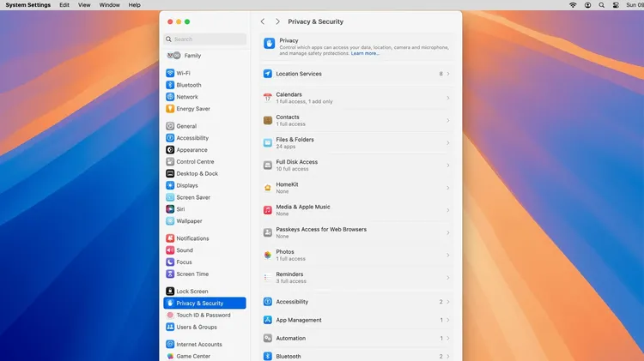Expand Files & Folders row chevron

(x=448, y=142)
